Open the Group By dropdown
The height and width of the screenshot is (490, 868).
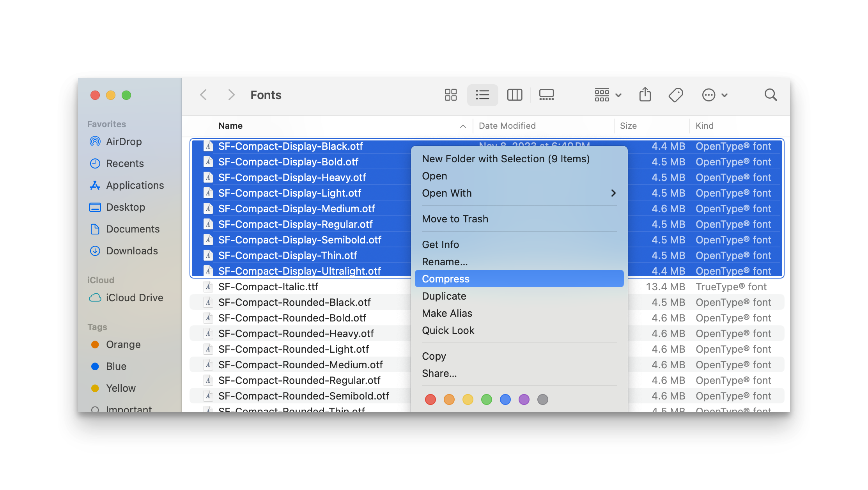click(608, 95)
